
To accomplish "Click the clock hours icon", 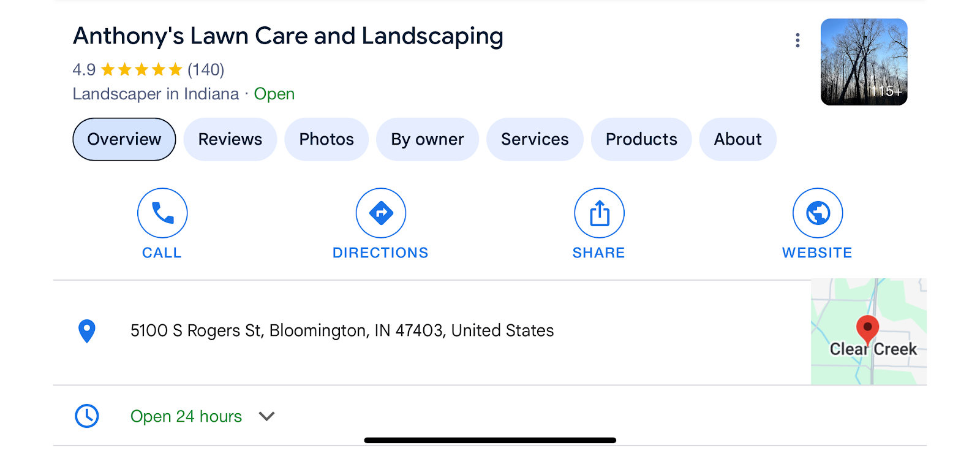I will (87, 416).
